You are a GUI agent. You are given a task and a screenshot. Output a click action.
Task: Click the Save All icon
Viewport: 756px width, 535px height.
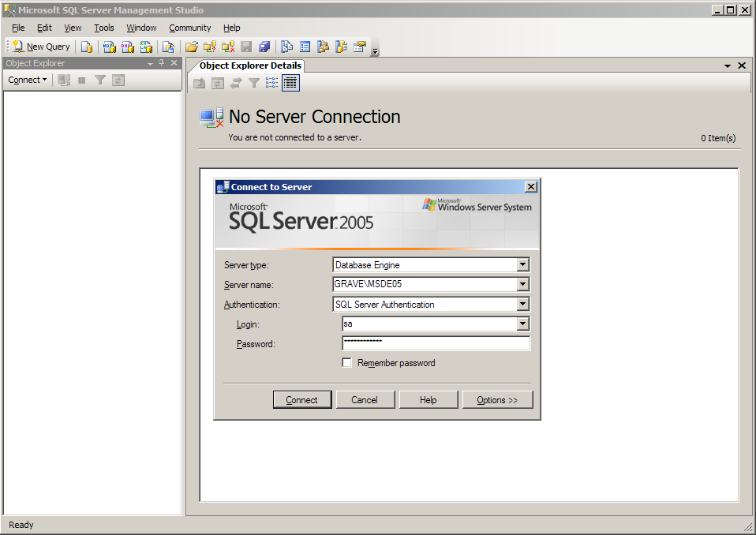pyautogui.click(x=264, y=47)
